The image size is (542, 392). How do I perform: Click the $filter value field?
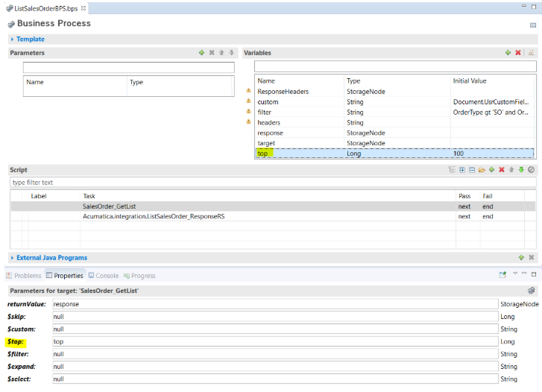coord(275,354)
